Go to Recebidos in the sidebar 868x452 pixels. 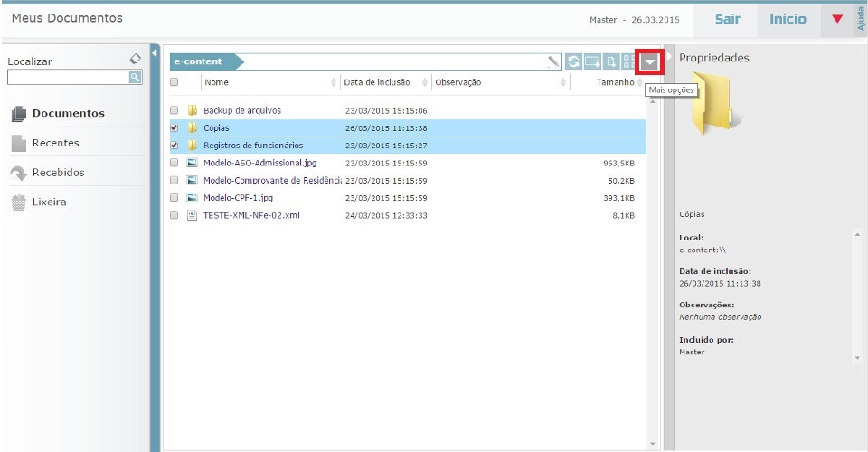point(58,173)
